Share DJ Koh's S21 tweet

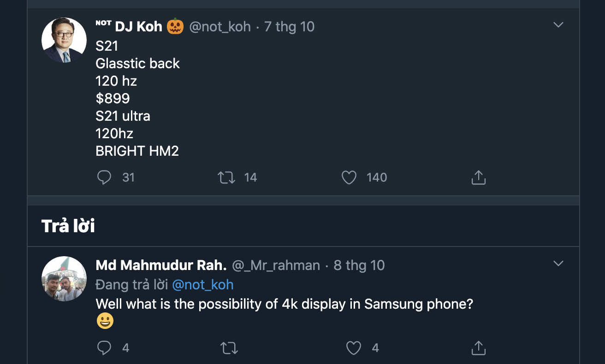pos(478,177)
